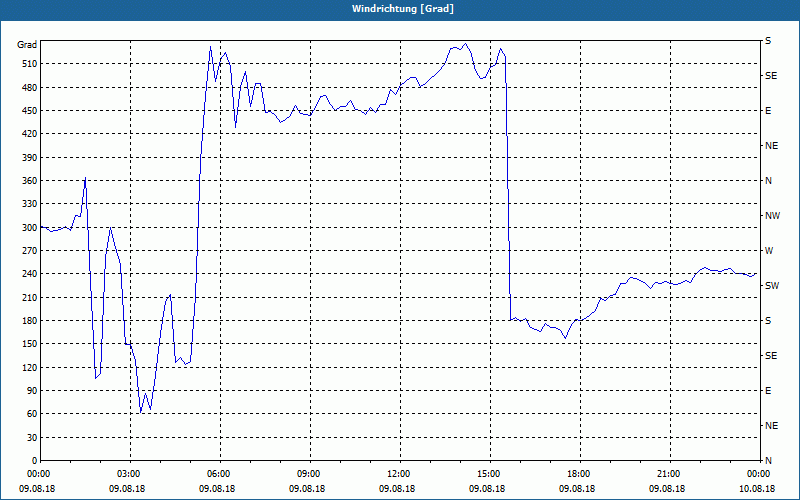Click the 00:00 label above 10.08.18
The height and width of the screenshot is (500, 800).
point(760,474)
